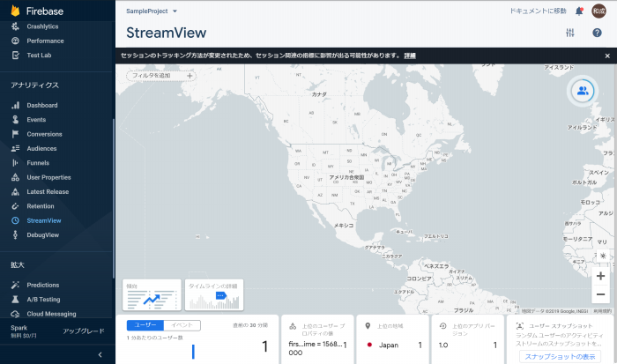Open the notifications bell
This screenshot has height=364, width=617.
point(579,11)
